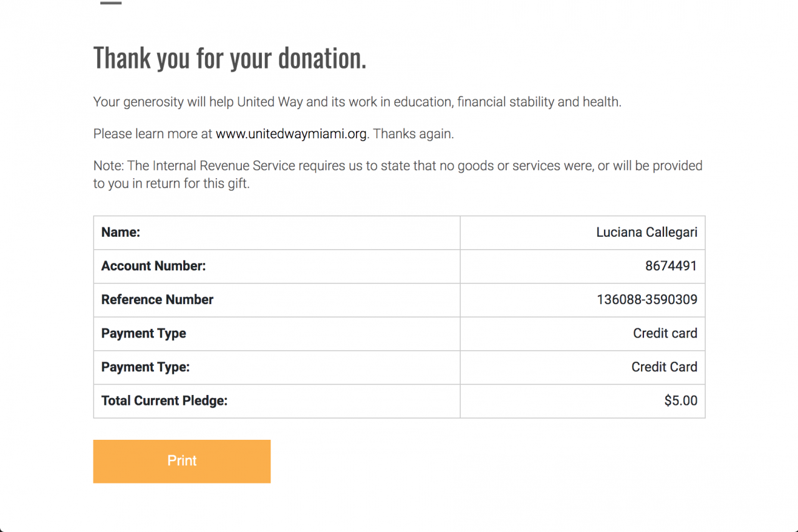Open the www.unitedwaymiami.org link
The image size is (798, 532).
tap(291, 134)
